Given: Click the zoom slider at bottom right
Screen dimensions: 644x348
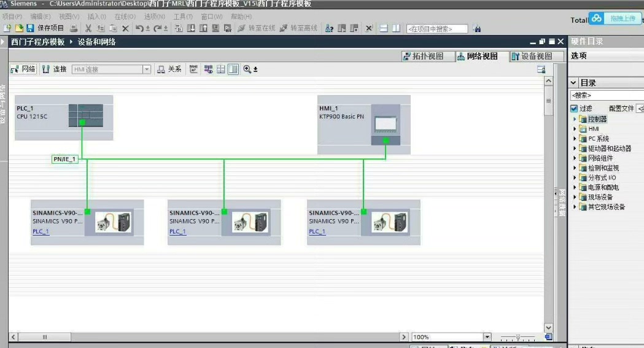Looking at the screenshot, I should pos(518,337).
